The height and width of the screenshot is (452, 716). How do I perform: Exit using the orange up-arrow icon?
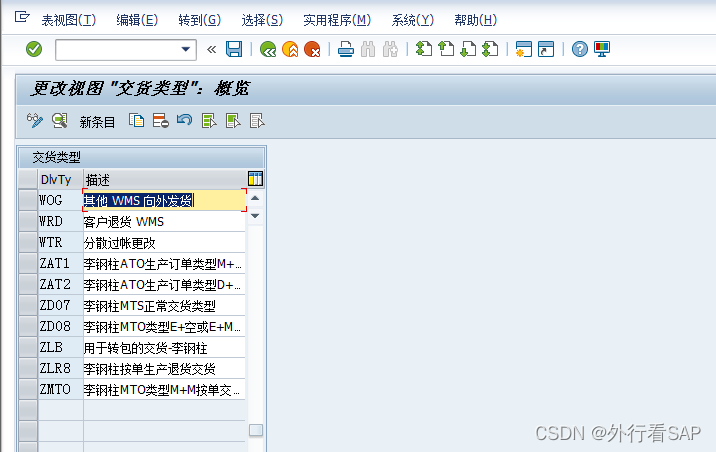pos(290,49)
